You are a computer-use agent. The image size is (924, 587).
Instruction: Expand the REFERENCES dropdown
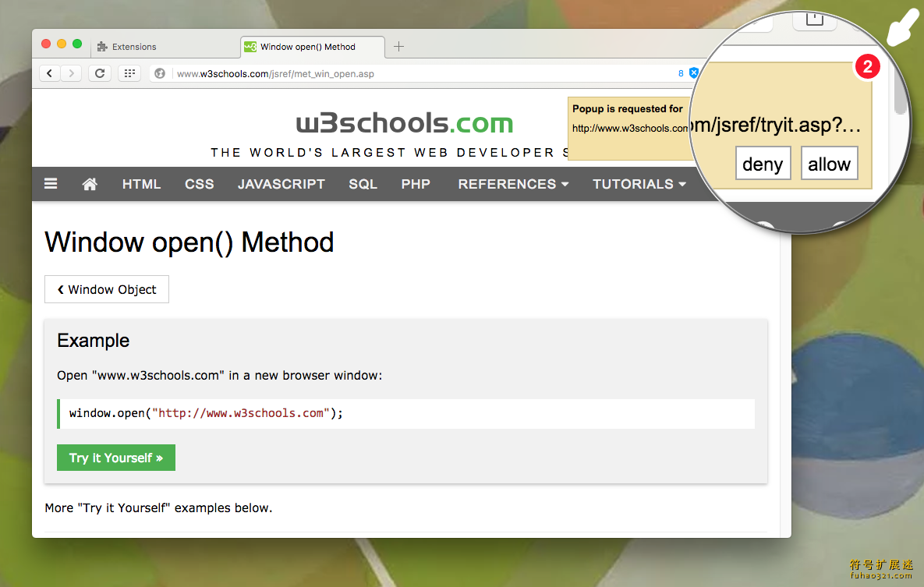pos(513,184)
